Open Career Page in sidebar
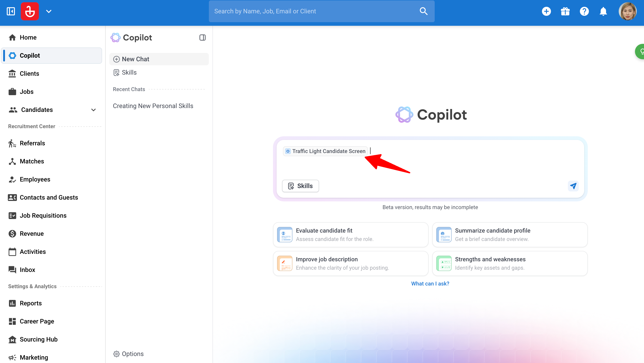Viewport: 644px width, 363px height. point(51,321)
